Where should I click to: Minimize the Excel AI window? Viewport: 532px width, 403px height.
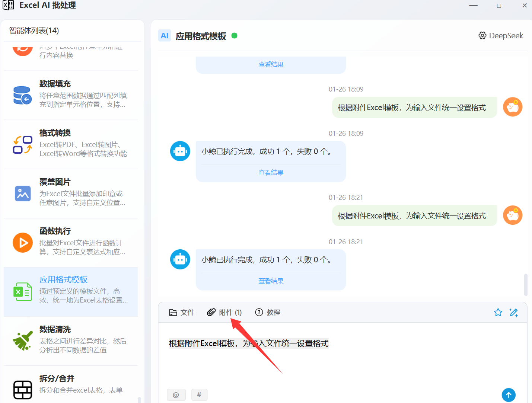[473, 6]
